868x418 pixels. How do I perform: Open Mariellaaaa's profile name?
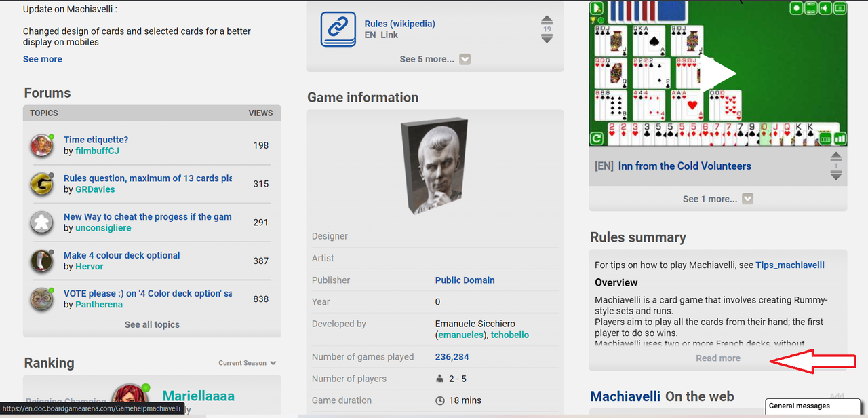[199, 396]
